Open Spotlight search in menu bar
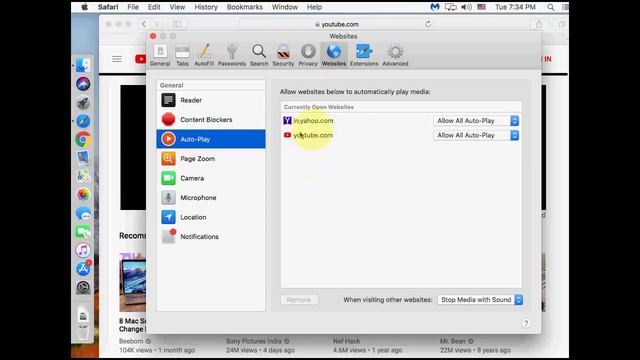 coord(551,7)
